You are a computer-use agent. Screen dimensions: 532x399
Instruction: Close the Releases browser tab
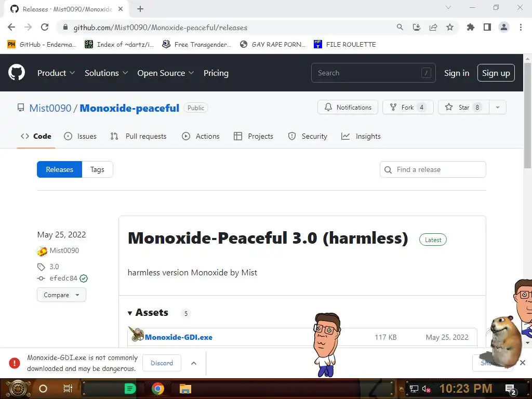(x=121, y=9)
